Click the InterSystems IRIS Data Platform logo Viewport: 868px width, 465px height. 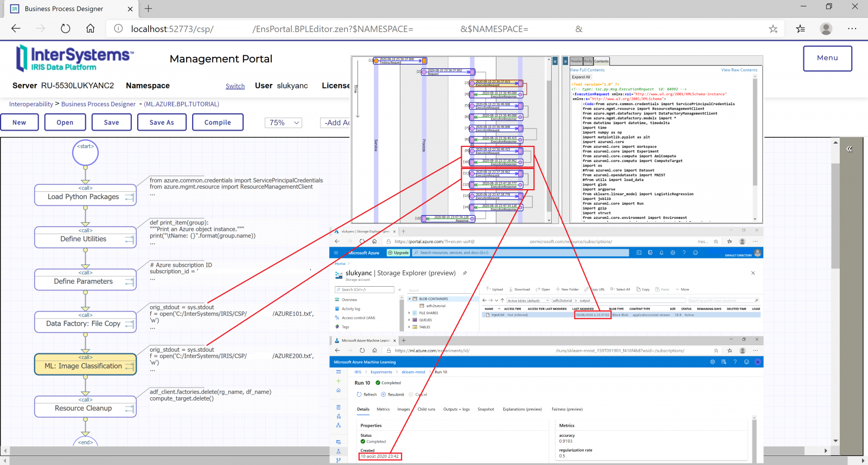click(75, 58)
